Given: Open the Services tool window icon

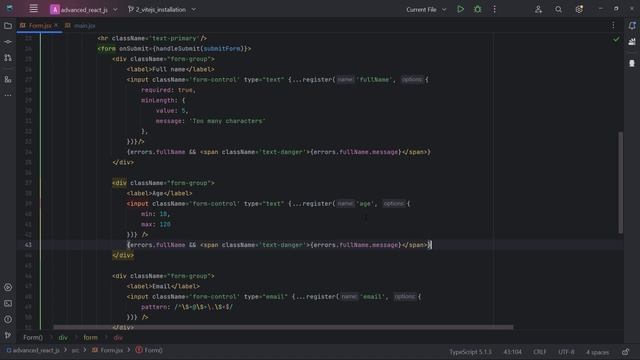Looking at the screenshot, I should click(8, 287).
